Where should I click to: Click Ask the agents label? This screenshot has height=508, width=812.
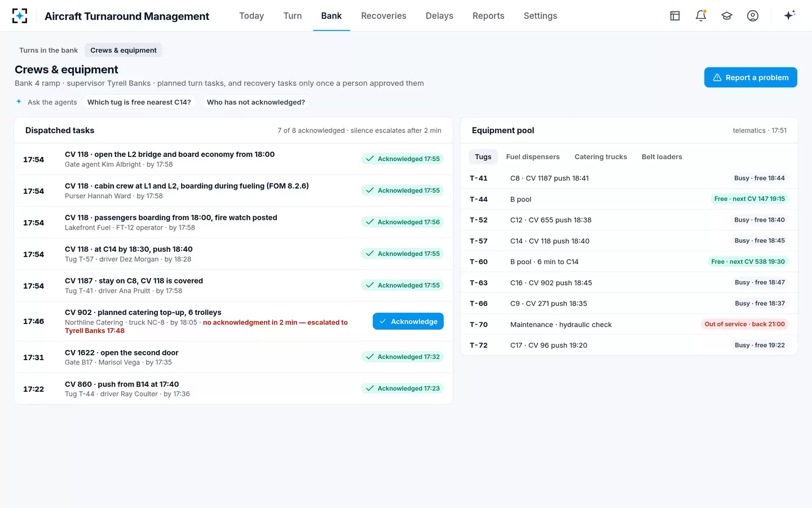[52, 102]
